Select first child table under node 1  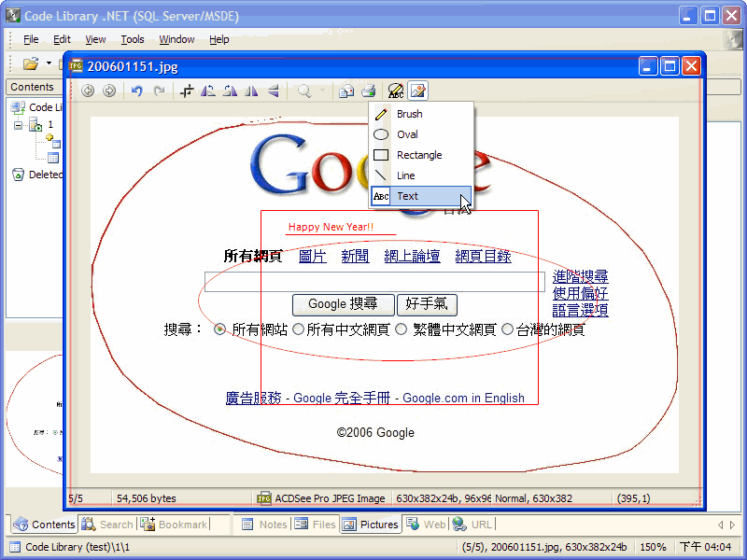53,141
